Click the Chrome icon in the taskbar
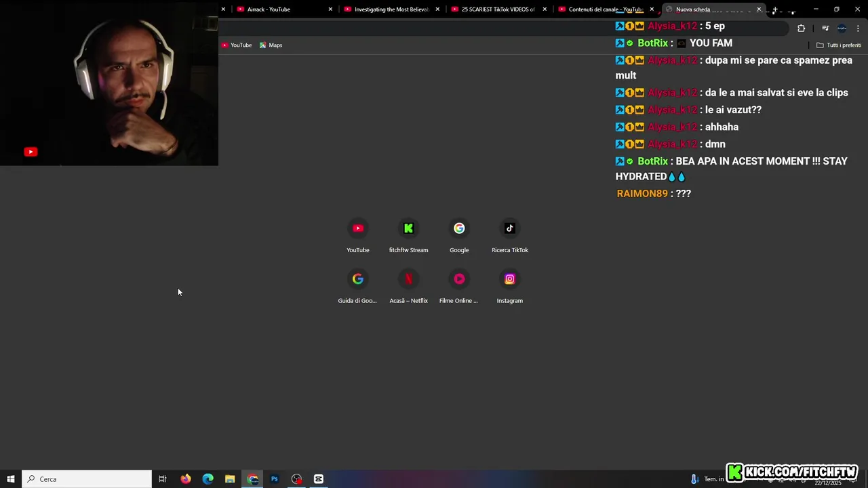The height and width of the screenshot is (488, 868). [253, 479]
